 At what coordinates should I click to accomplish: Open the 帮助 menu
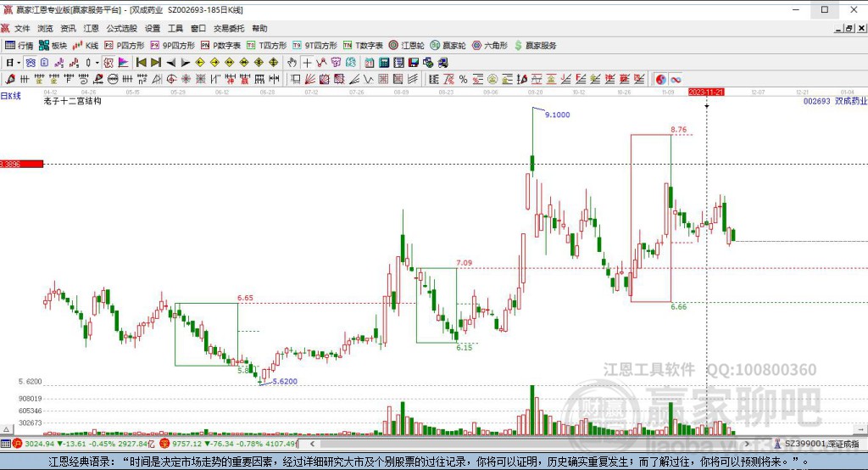[259, 28]
